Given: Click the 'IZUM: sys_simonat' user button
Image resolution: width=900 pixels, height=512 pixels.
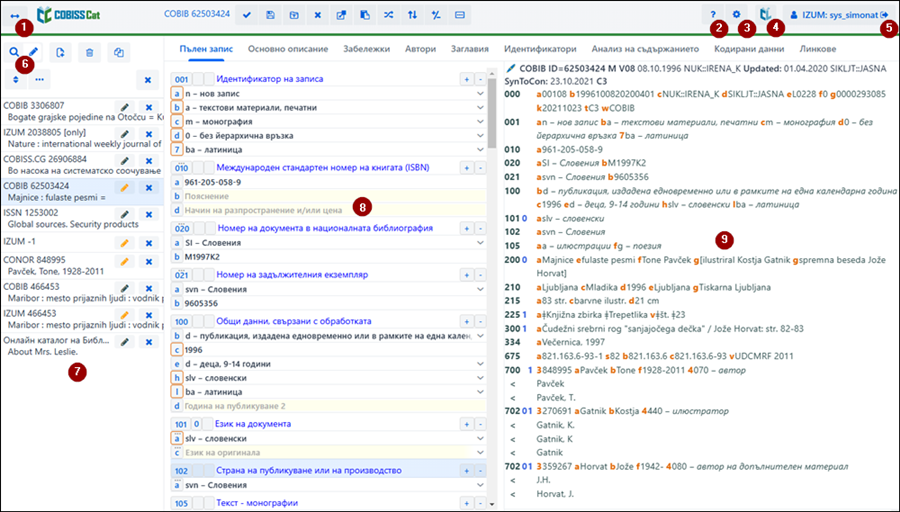Looking at the screenshot, I should tap(840, 15).
